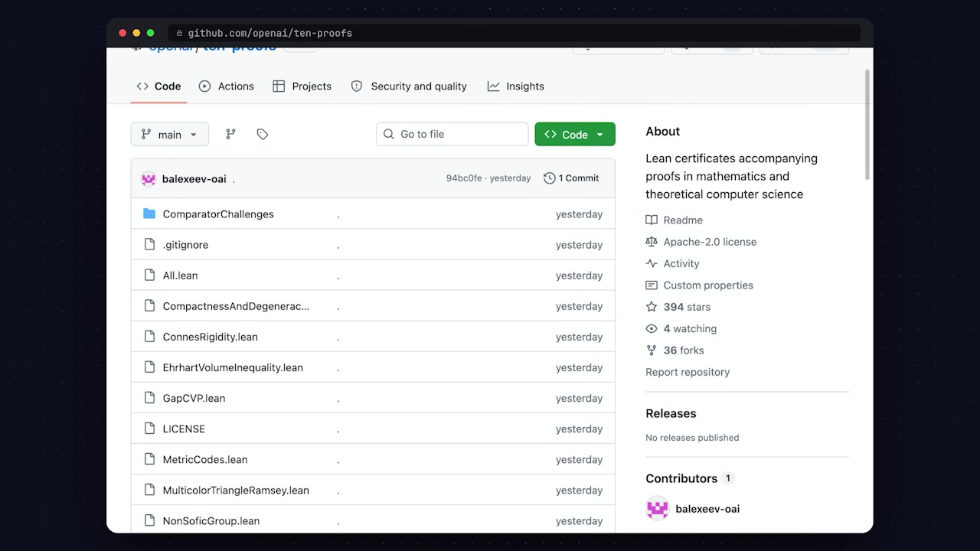Click the star icon beside 394 stars
This screenshot has height=551, width=980.
pos(652,307)
